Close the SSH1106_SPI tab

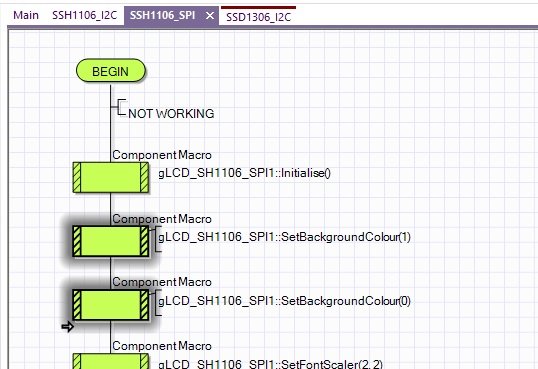(210, 16)
